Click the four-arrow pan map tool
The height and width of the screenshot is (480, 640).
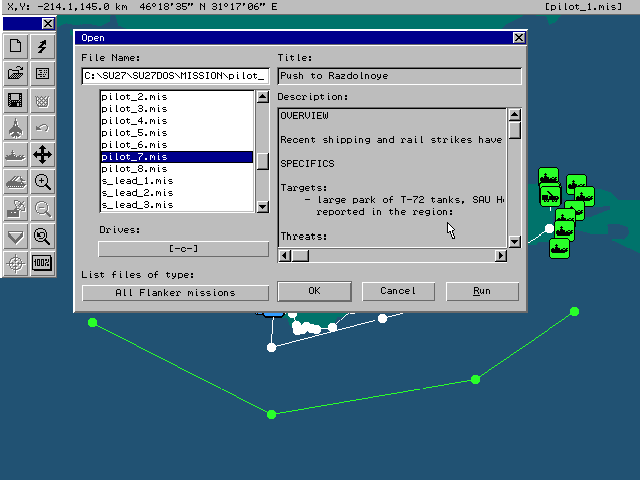tap(43, 155)
